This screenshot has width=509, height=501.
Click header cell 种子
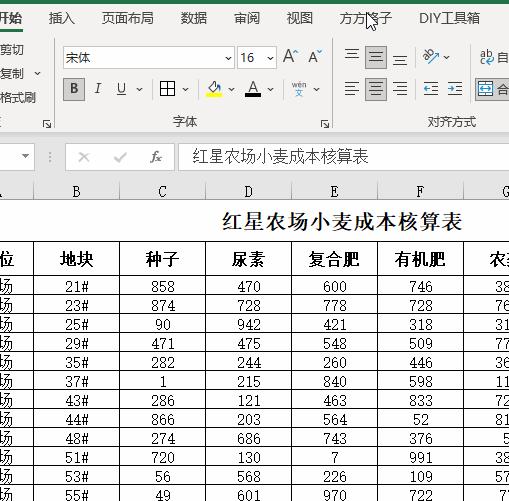coord(162,259)
